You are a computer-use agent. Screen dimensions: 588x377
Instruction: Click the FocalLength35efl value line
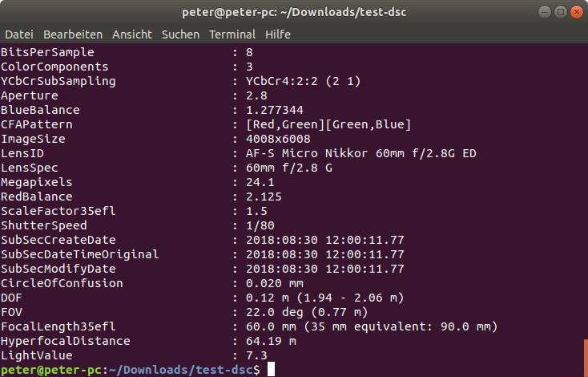click(371, 326)
